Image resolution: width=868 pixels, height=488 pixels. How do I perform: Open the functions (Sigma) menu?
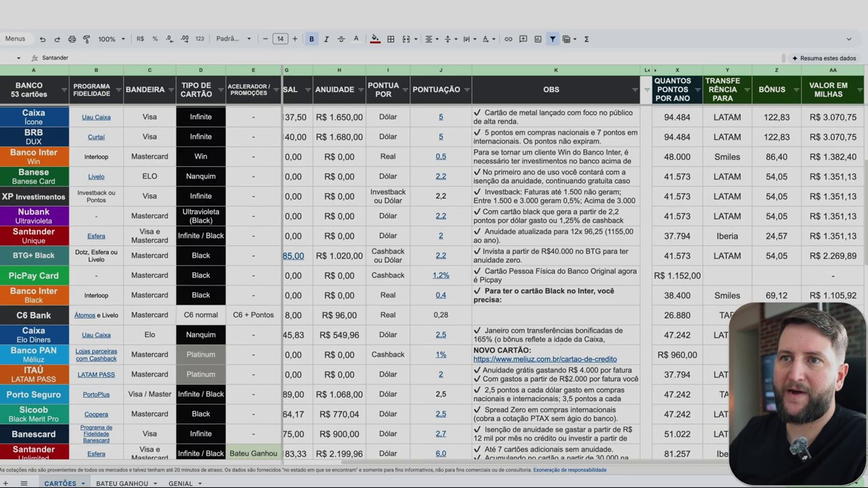point(587,39)
